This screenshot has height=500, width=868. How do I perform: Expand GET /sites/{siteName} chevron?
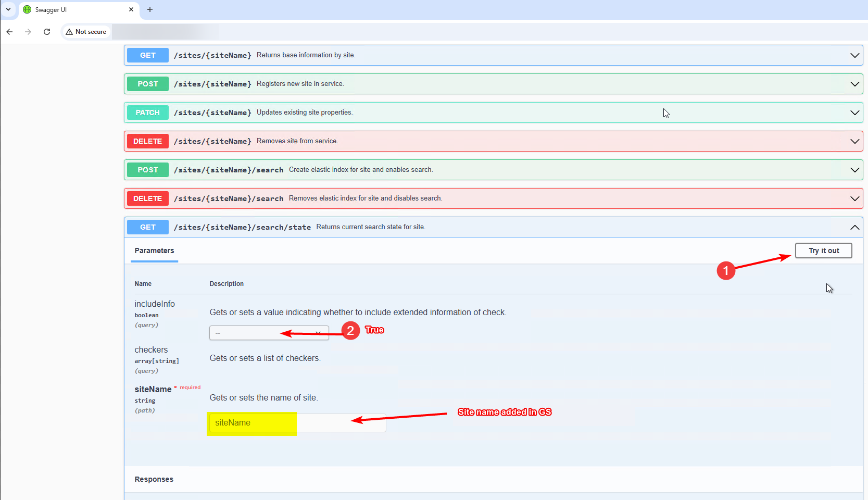coord(854,55)
